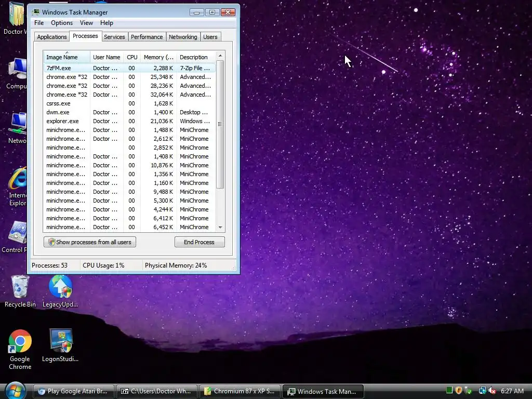Screen dimensions: 532x399
Task: Open the Google Chrome desktop shortcut
Action: (x=20, y=350)
